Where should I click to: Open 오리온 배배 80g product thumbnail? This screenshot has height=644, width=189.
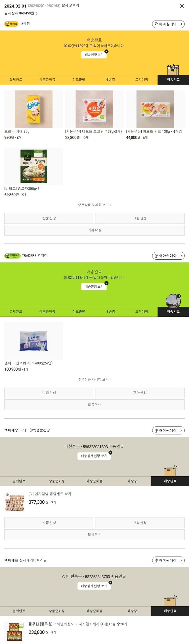pyautogui.click(x=34, y=109)
